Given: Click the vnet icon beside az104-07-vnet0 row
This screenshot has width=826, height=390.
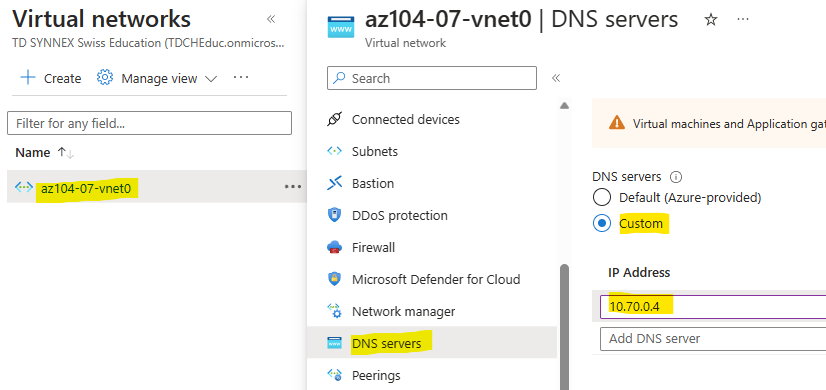Looking at the screenshot, I should 24,187.
